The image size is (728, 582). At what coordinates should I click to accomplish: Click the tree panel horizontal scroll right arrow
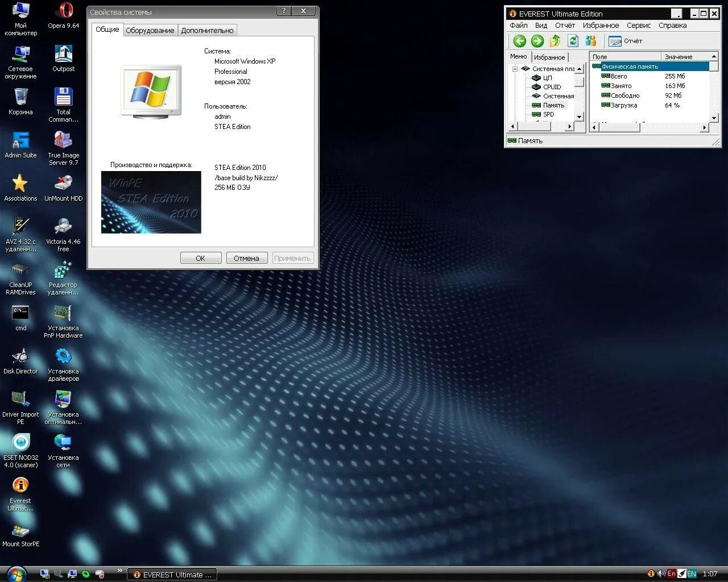click(569, 127)
